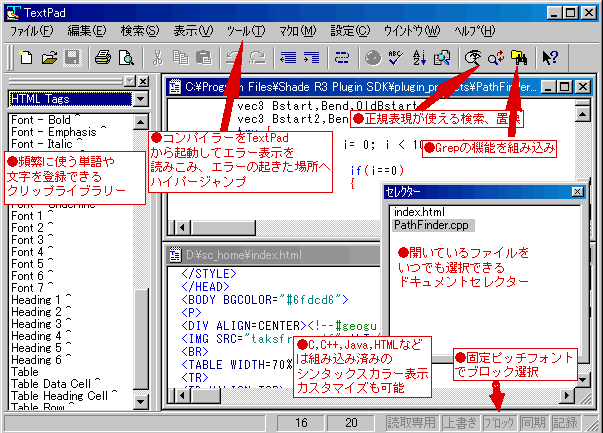Select "Font - Emphasis" clip entry

(x=59, y=132)
